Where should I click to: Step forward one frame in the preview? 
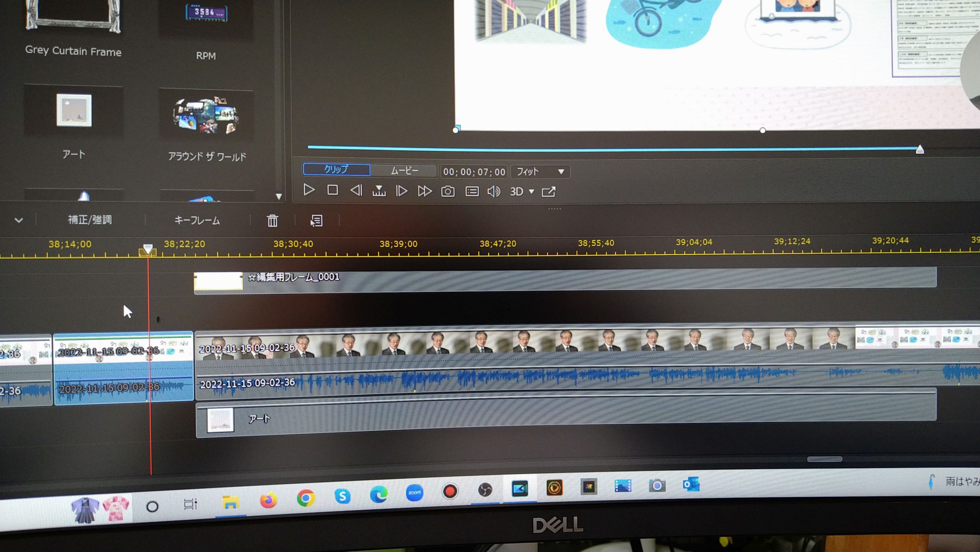click(401, 191)
